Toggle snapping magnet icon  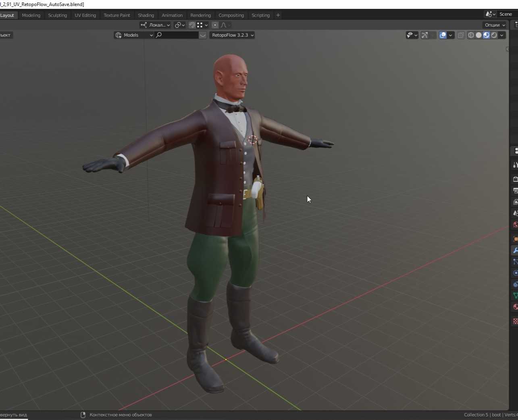coord(192,25)
